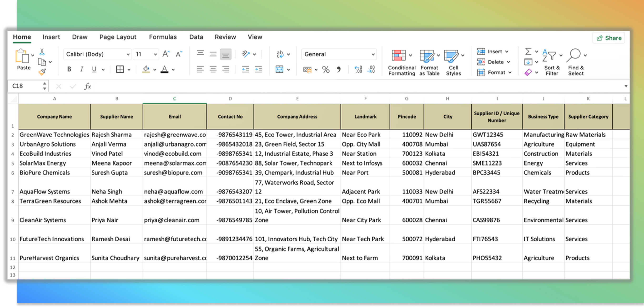This screenshot has height=307, width=644.
Task: Click the Format Painter brush icon
Action: pos(42,72)
